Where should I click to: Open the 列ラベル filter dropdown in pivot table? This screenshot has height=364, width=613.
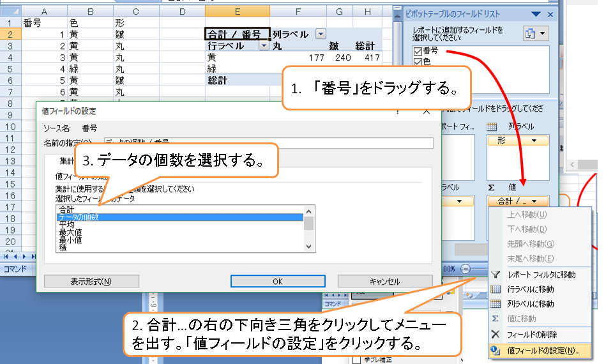(x=321, y=34)
